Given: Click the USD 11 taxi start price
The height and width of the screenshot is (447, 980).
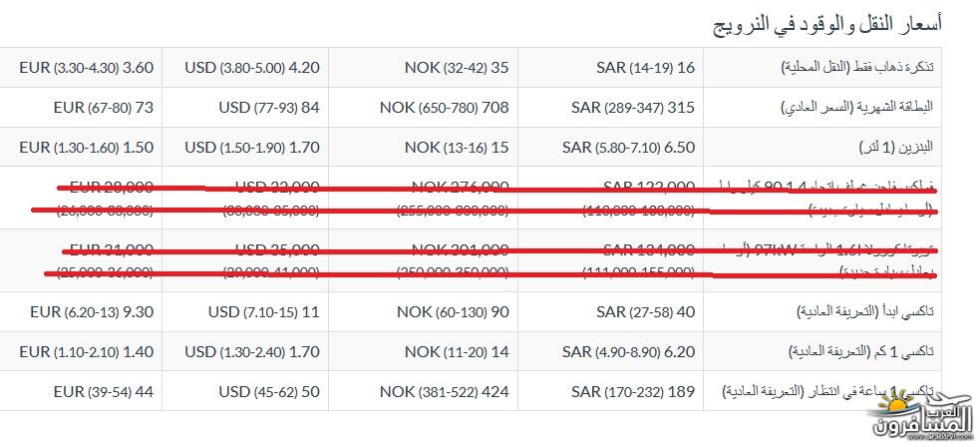Looking at the screenshot, I should click(263, 311).
